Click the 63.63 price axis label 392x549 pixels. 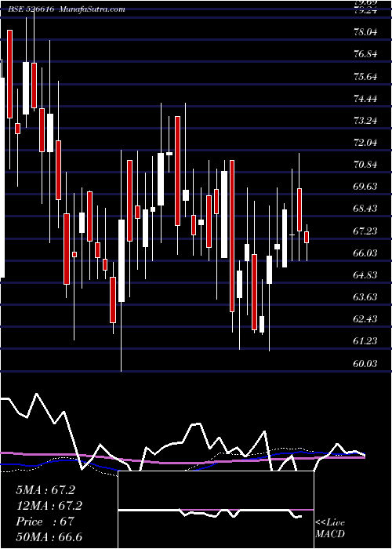click(365, 297)
